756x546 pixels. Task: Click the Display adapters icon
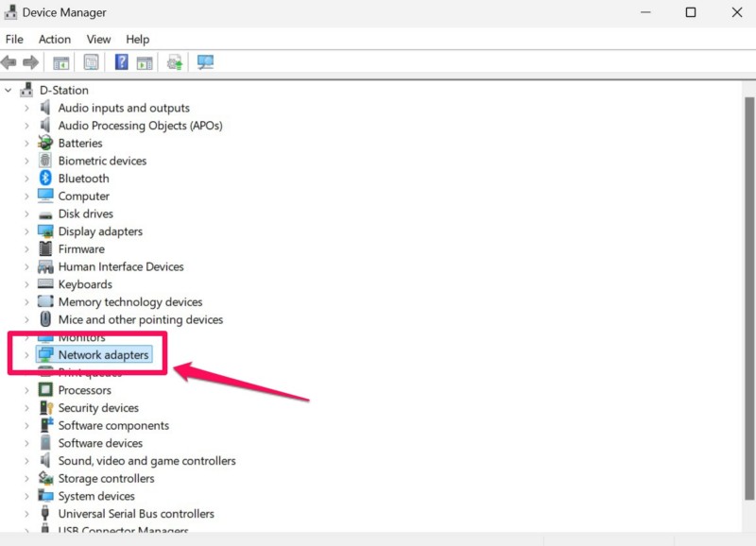point(45,231)
